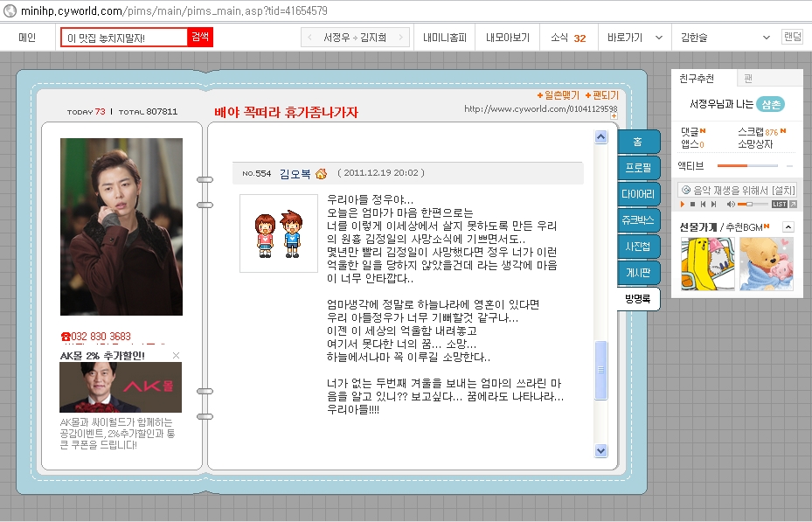This screenshot has width=812, height=522.
Task: Click guestbook author name 김오복
Action: tap(295, 173)
